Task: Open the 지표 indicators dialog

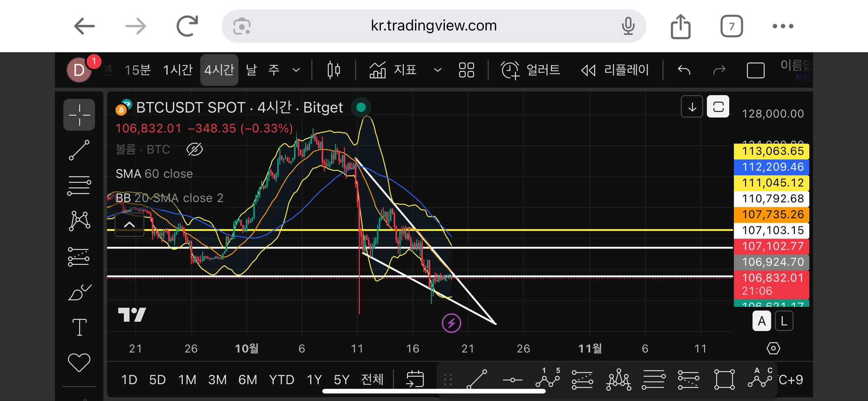Action: 392,70
